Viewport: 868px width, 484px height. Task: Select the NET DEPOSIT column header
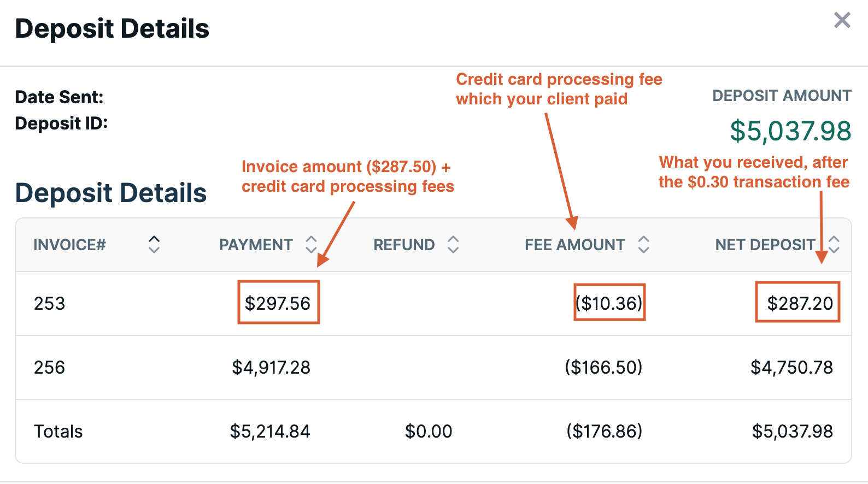click(764, 245)
